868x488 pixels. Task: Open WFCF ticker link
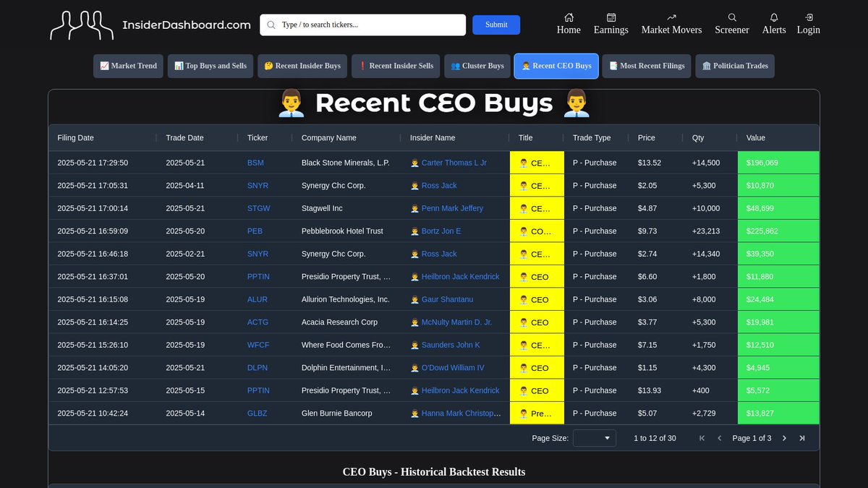click(258, 345)
